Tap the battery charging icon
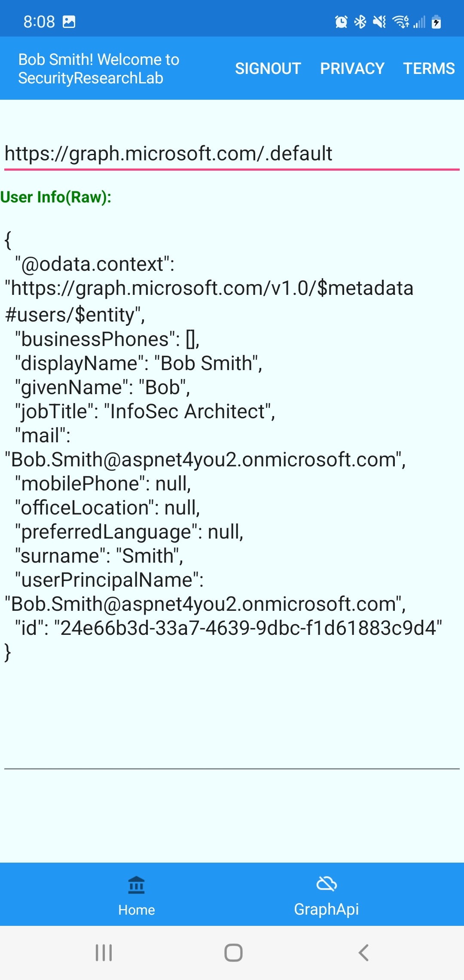Viewport: 464px width, 980px height. pos(437,21)
